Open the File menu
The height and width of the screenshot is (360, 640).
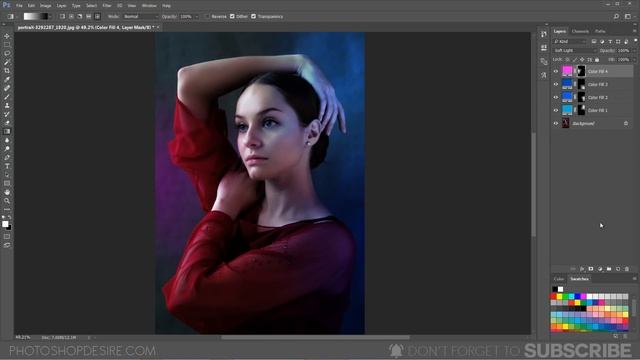[19, 6]
